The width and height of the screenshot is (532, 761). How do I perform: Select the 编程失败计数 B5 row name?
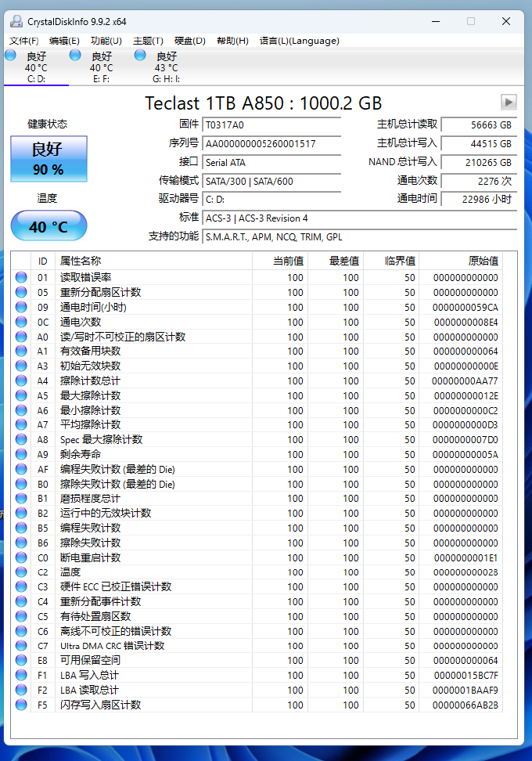click(x=90, y=528)
